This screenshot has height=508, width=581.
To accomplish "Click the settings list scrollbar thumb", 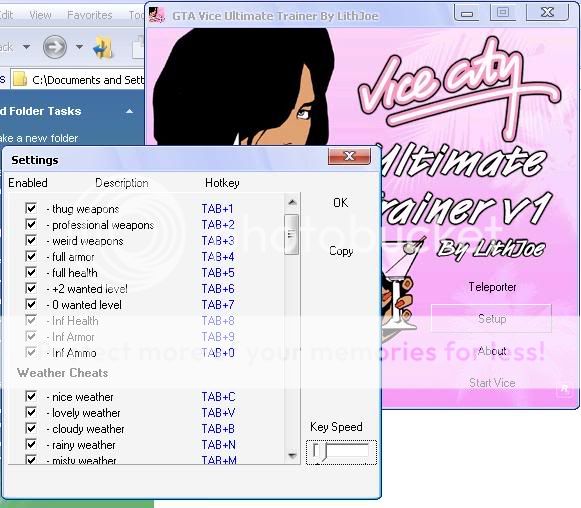I will tap(292, 235).
